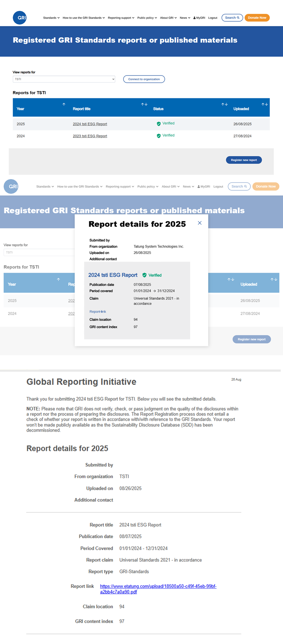Click dimmed Search button behind dialog

239,186
